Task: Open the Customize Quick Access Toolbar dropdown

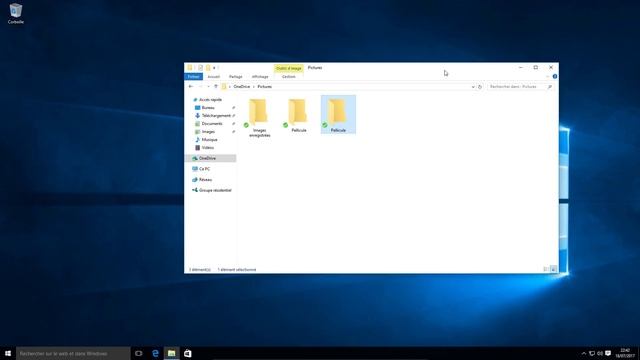Action: (214, 68)
